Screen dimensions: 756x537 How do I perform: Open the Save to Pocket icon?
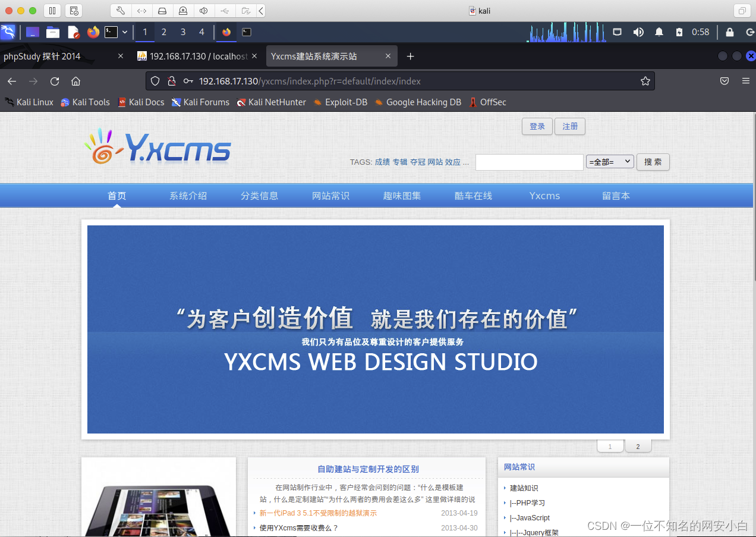724,81
